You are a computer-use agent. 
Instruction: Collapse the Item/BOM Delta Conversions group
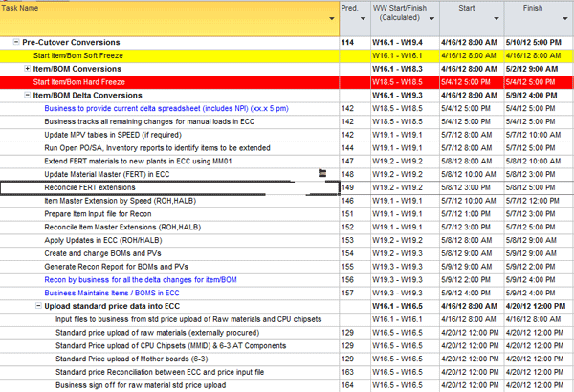[27, 96]
